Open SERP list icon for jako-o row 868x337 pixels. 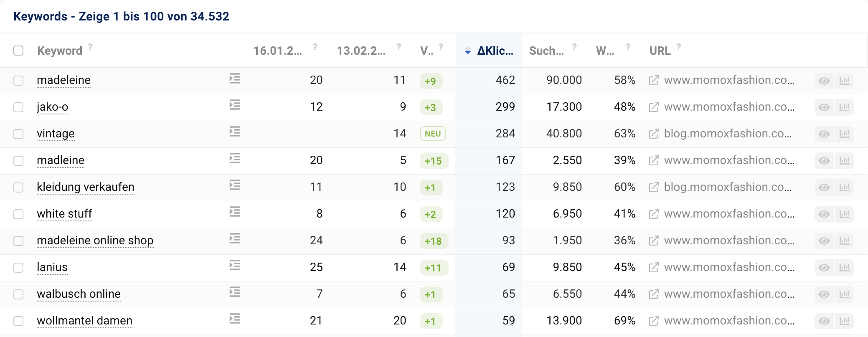click(x=235, y=105)
